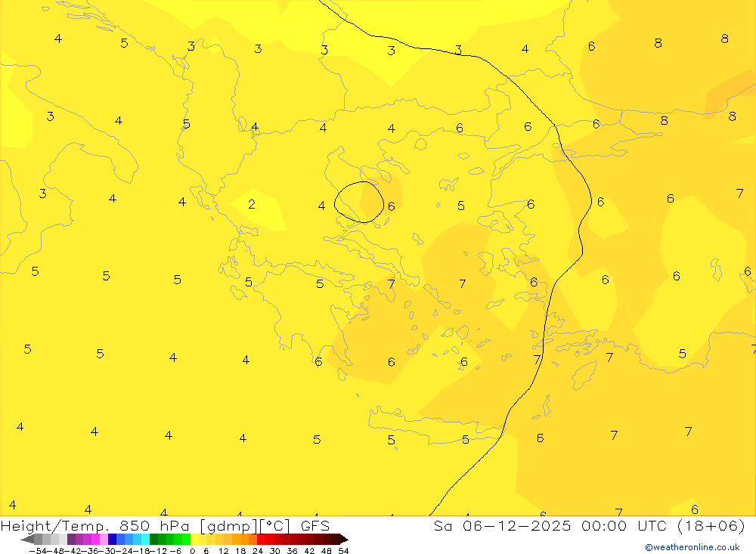Click the 36 legend scale label
The height and width of the screenshot is (554, 756).
tap(292, 551)
